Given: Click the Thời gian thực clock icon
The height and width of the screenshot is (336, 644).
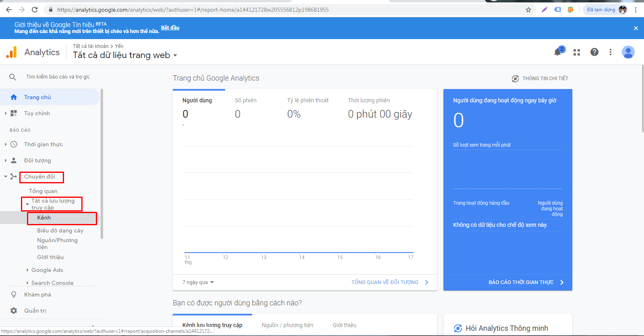Looking at the screenshot, I should click(14, 144).
